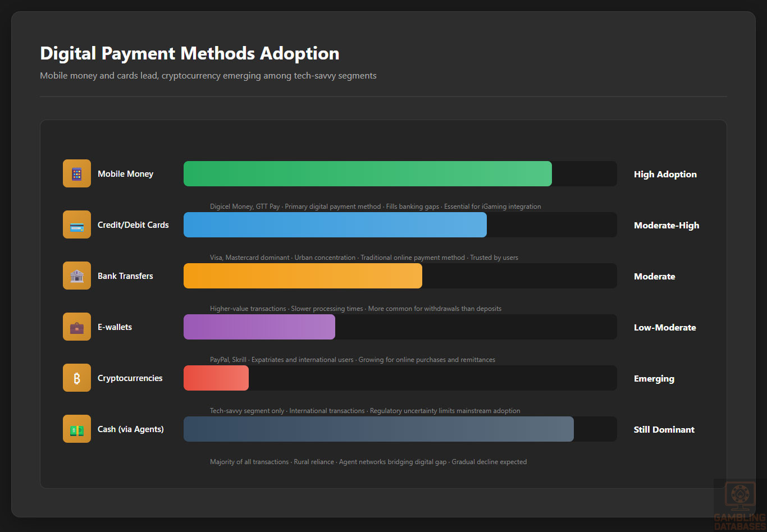Click the blue Credit/Debit Cards bar

335,225
